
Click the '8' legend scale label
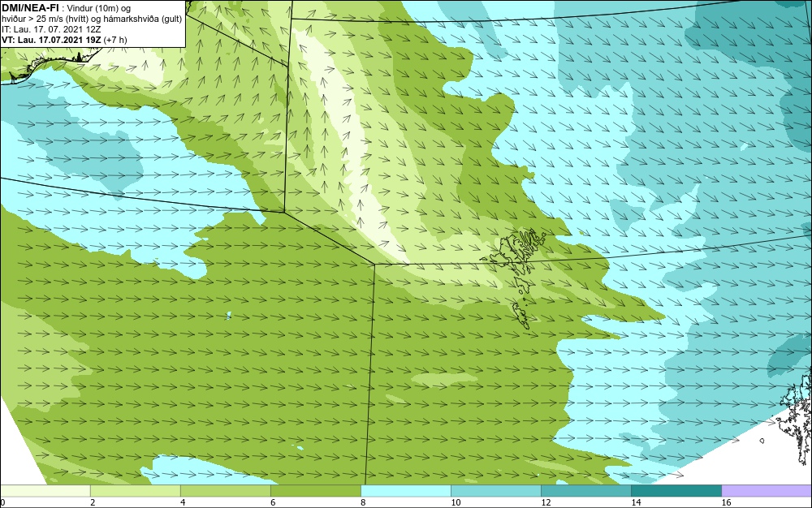pyautogui.click(x=363, y=502)
